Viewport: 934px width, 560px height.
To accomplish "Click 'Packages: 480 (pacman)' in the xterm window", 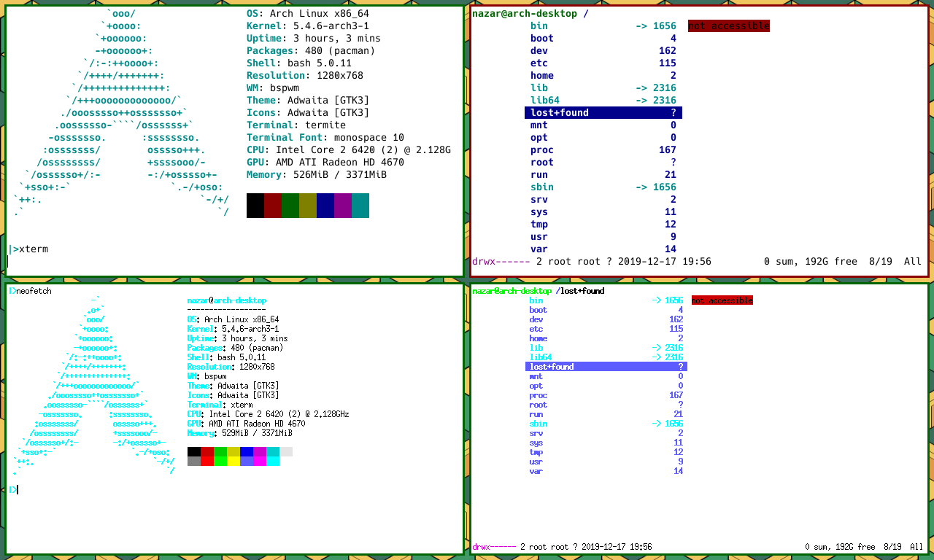I will pos(237,348).
